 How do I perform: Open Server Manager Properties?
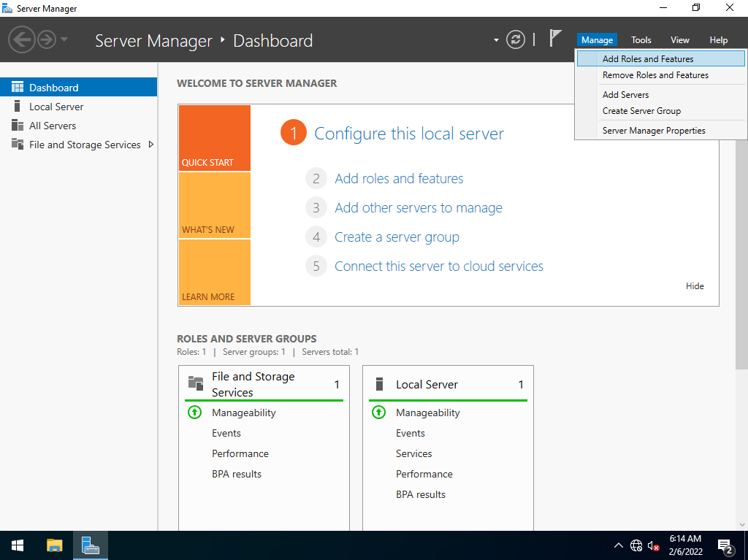point(660,130)
